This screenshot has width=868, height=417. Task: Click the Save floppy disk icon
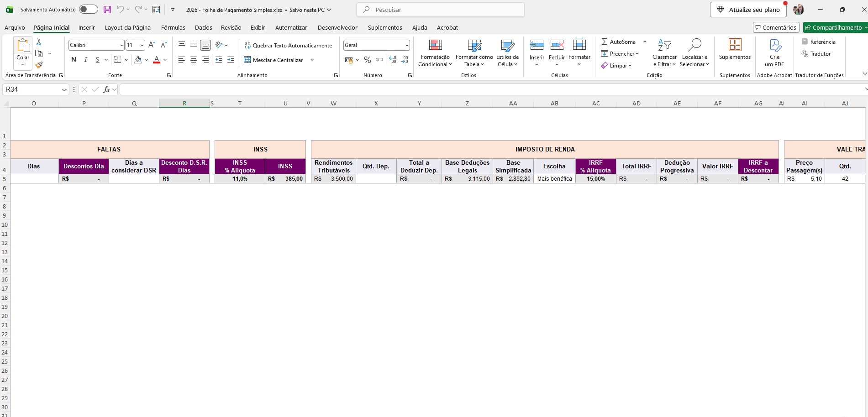pos(107,10)
